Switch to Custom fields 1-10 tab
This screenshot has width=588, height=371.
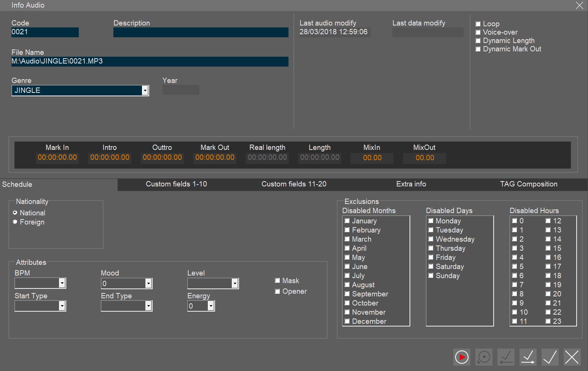tap(176, 184)
